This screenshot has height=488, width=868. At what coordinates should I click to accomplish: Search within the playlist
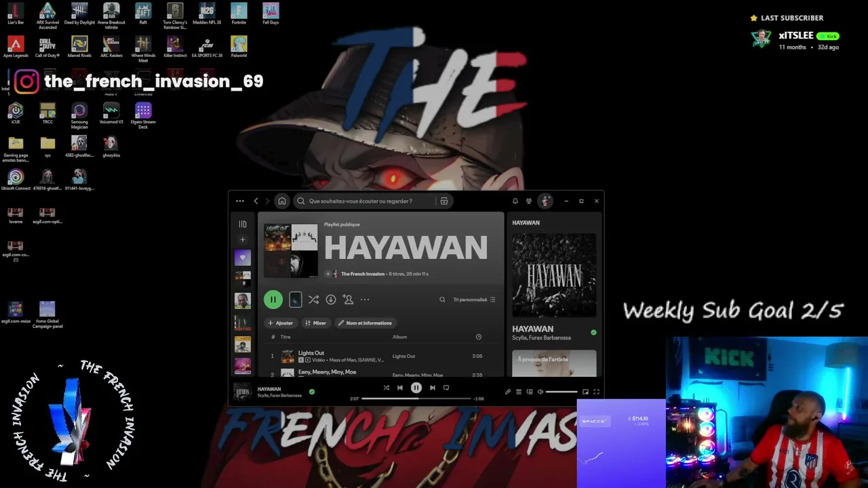click(442, 300)
